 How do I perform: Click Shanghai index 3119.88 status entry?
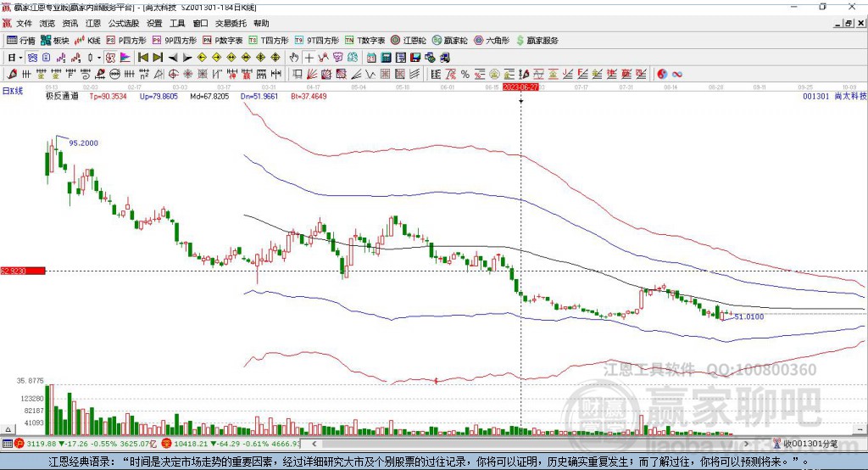[x=86, y=444]
